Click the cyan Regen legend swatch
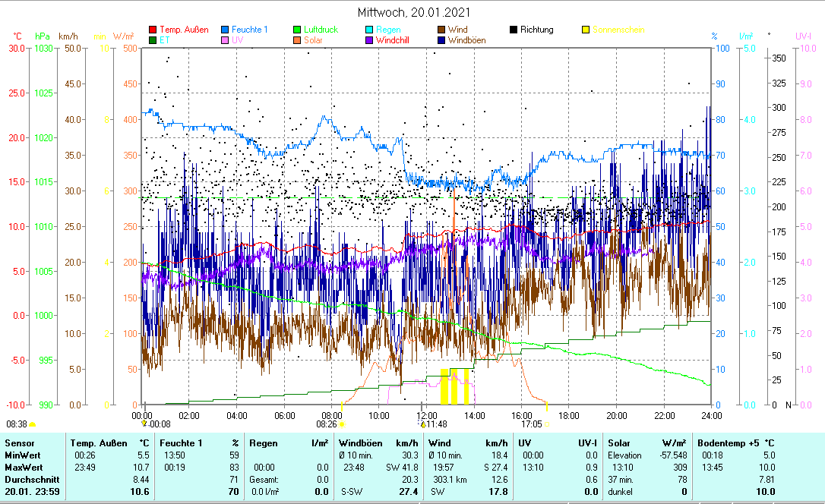Image resolution: width=825 pixels, height=504 pixels. [x=369, y=30]
